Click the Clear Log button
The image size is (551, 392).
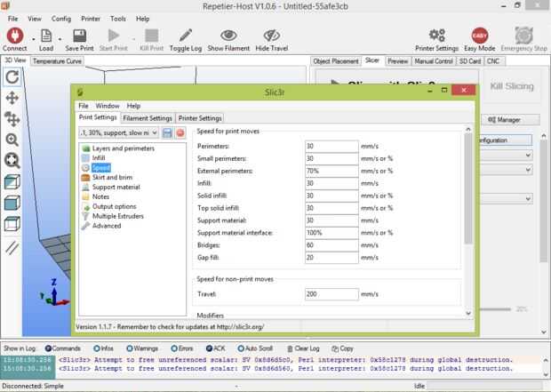304,348
